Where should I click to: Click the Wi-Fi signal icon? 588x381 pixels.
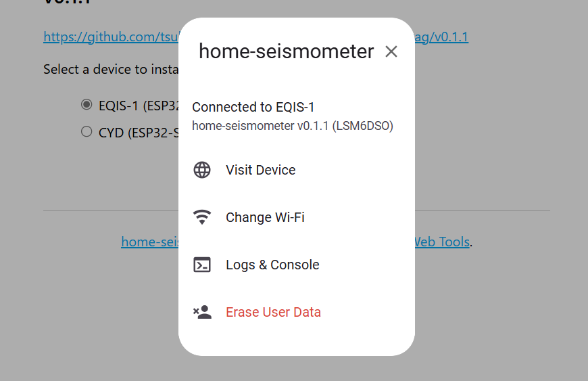pos(202,217)
